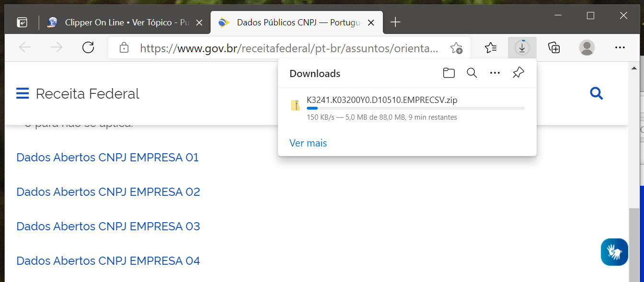Image resolution: width=644 pixels, height=282 pixels.
Task: Open the browser Settings and more menu
Action: (x=620, y=47)
